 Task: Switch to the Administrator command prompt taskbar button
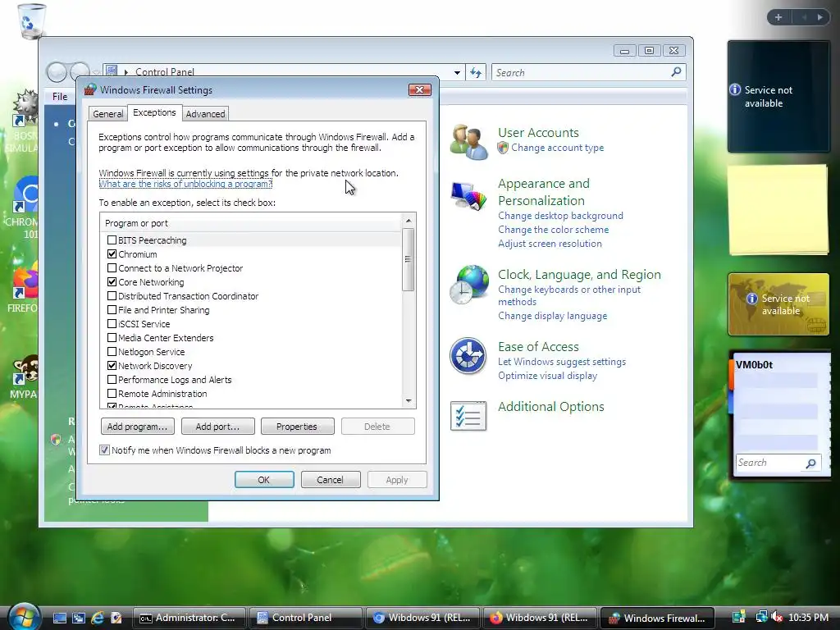(x=189, y=618)
